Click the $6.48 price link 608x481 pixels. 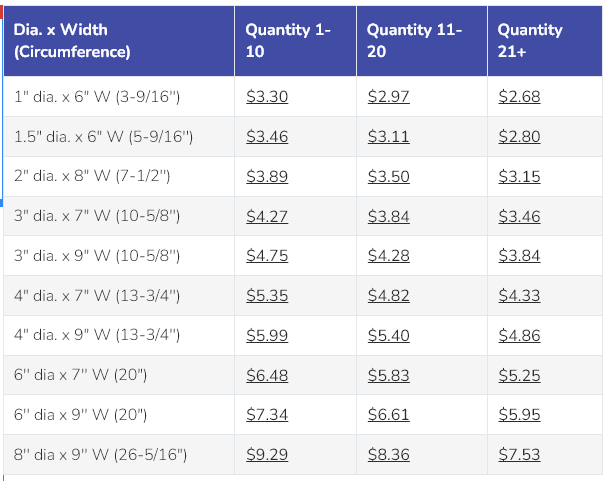point(266,375)
